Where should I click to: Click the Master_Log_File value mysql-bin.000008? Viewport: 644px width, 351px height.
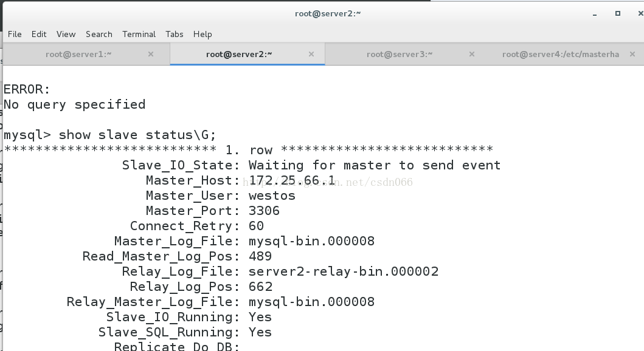point(312,241)
